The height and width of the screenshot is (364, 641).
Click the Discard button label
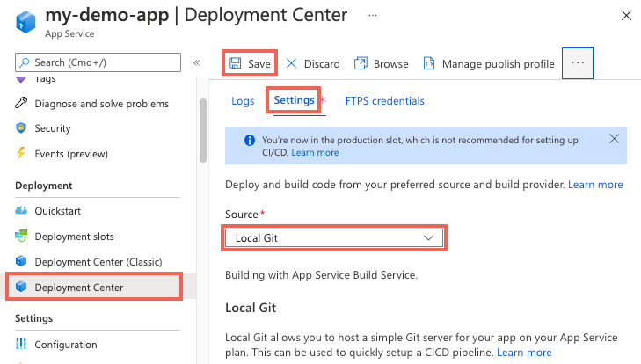click(x=322, y=64)
